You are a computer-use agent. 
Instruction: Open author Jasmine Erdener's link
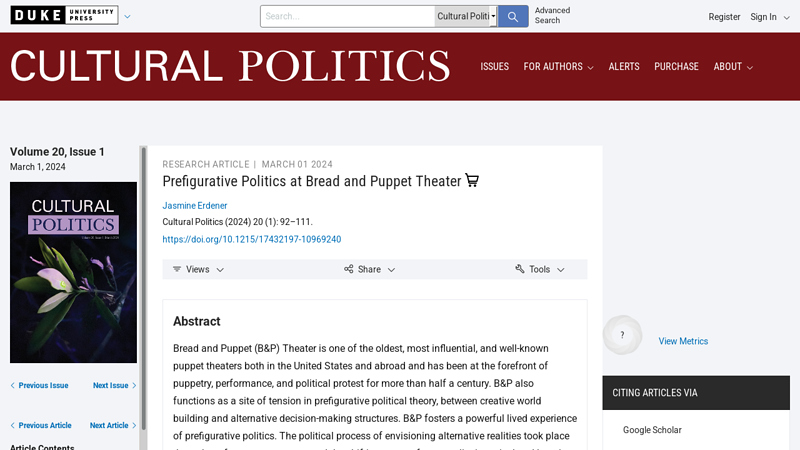195,206
